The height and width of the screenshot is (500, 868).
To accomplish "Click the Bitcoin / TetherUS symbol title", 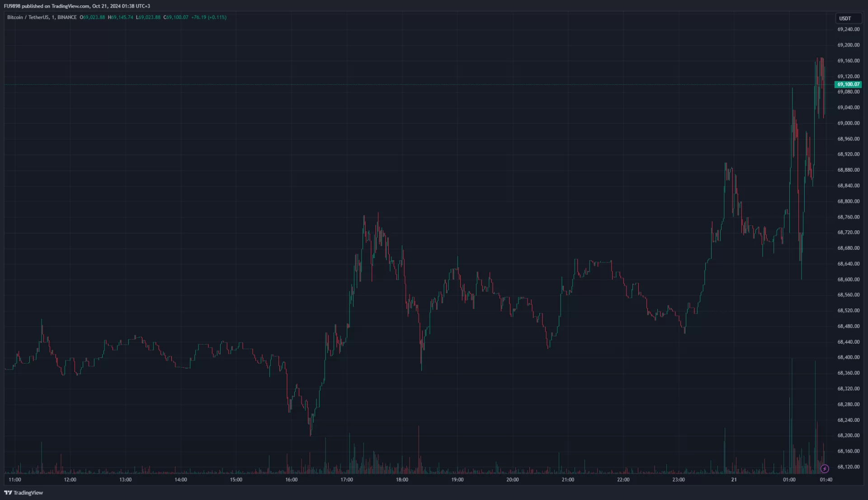I will pyautogui.click(x=28, y=17).
